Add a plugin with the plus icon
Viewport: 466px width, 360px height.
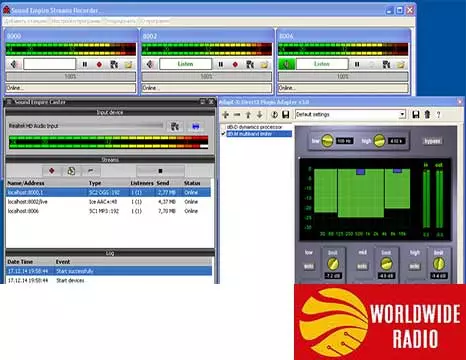[x=225, y=115]
